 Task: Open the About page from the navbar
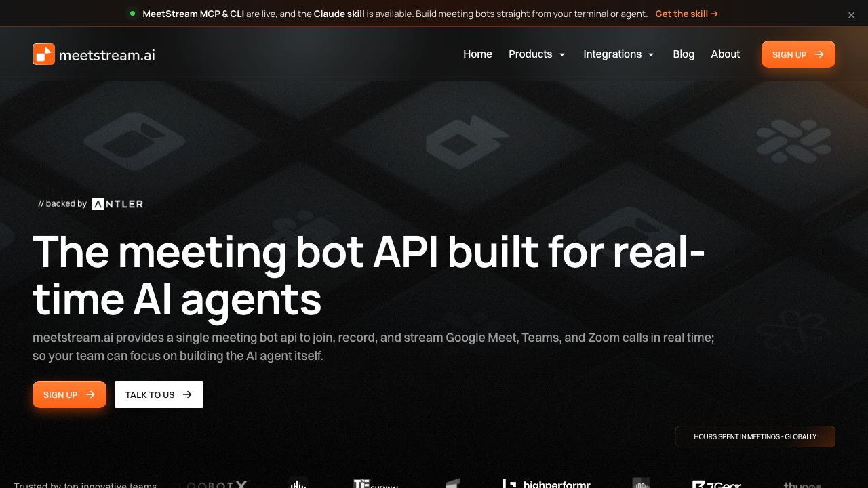[x=725, y=54]
